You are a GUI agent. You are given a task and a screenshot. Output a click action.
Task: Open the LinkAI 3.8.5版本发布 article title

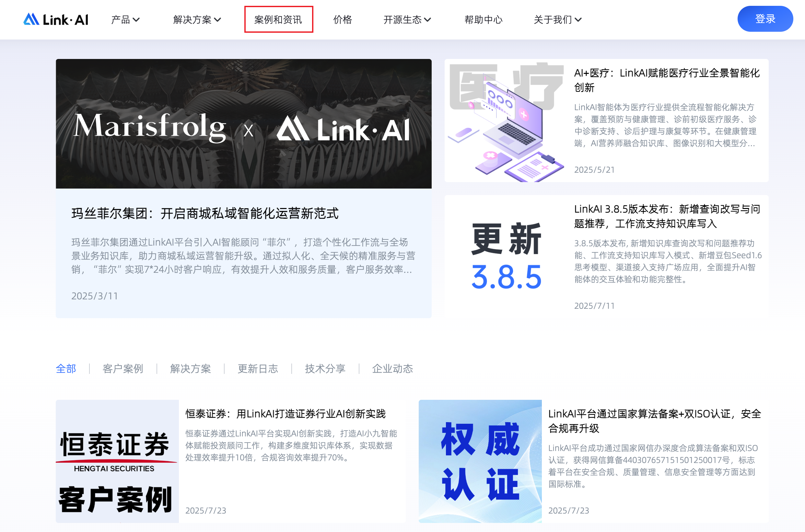point(667,216)
